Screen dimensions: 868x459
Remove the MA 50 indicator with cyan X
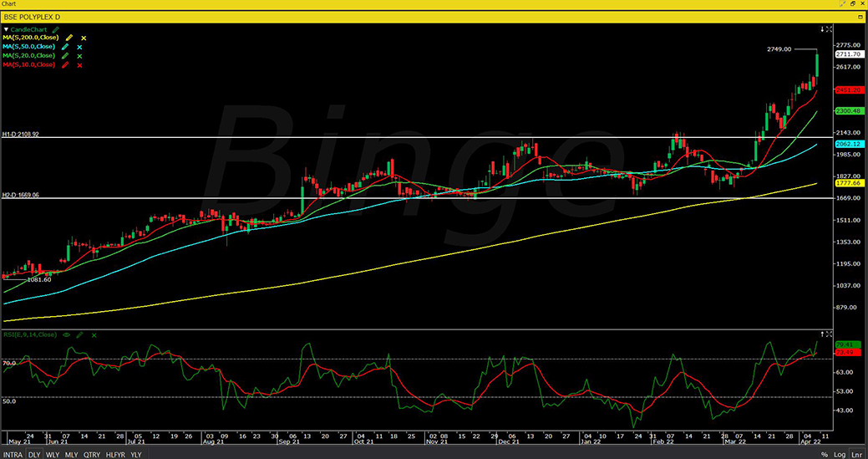79,47
